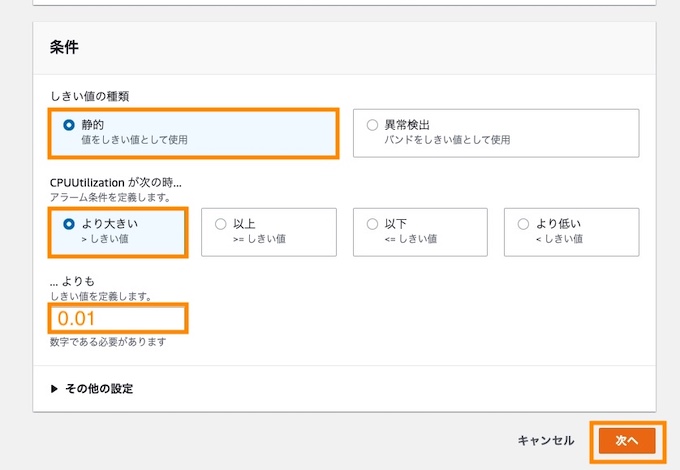Click the < しきい値 text in より低い tile
Image resolution: width=680 pixels, height=470 pixels.
tap(559, 239)
